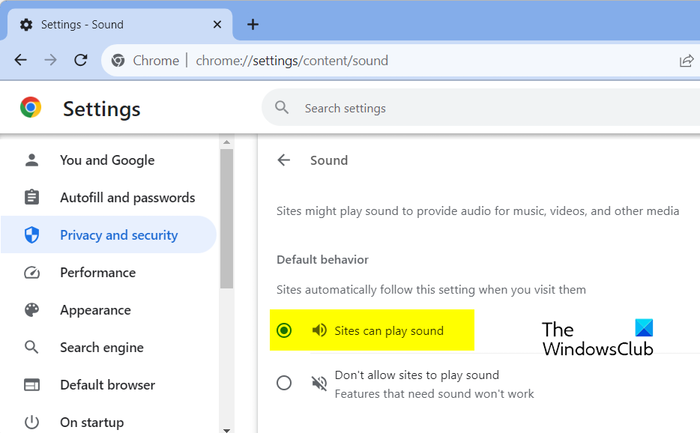This screenshot has height=433, width=700.
Task: Click the new tab plus button
Action: click(x=253, y=24)
